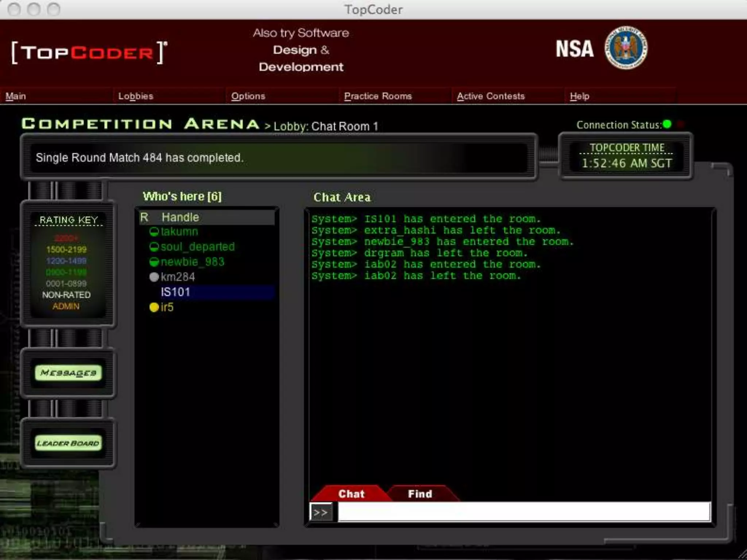Image resolution: width=747 pixels, height=560 pixels.
Task: Select the Chat tab
Action: (x=351, y=494)
